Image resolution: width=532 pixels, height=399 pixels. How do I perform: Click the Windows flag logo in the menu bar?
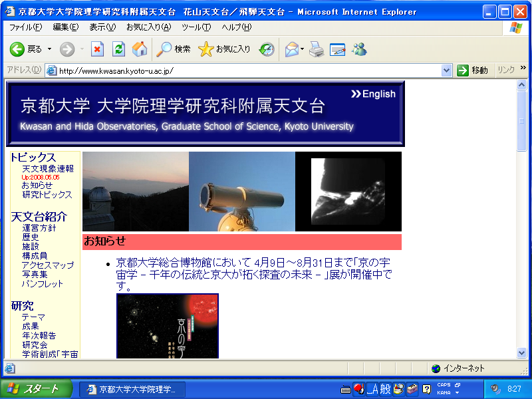coord(516,27)
